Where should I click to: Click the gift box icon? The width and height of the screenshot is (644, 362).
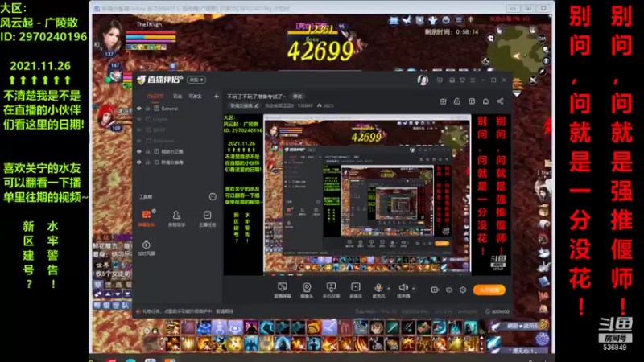(443, 101)
